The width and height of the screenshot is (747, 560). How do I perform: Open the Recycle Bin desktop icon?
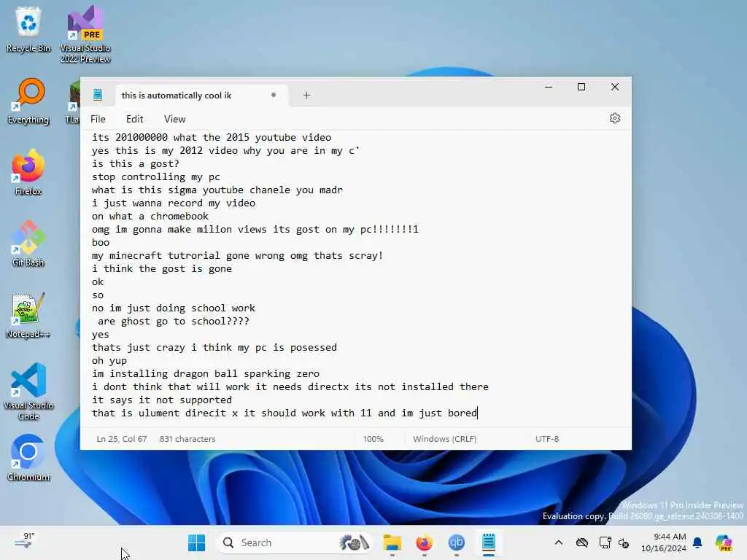pos(28,29)
